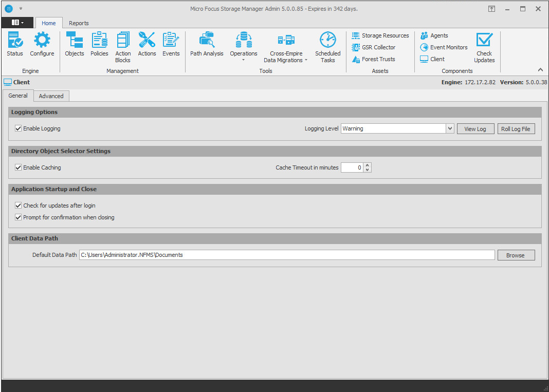
Task: Click the Default Data Path field
Action: (x=287, y=255)
